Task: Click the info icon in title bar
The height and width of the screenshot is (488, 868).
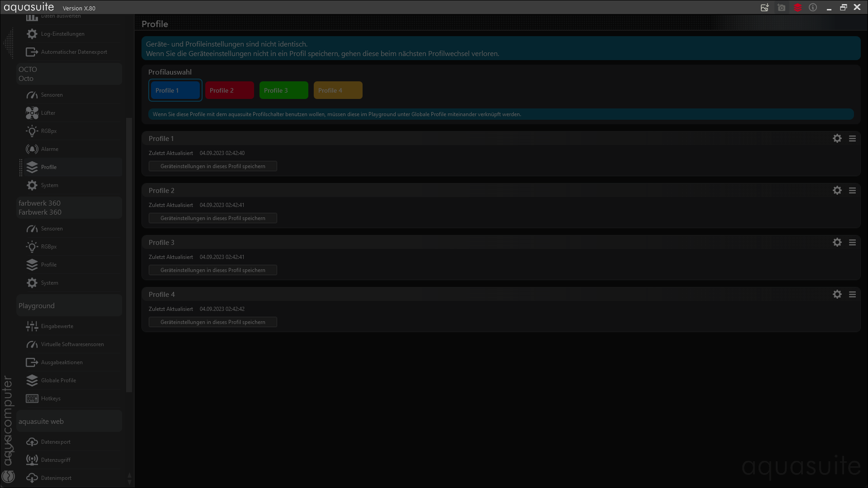Action: pos(813,8)
